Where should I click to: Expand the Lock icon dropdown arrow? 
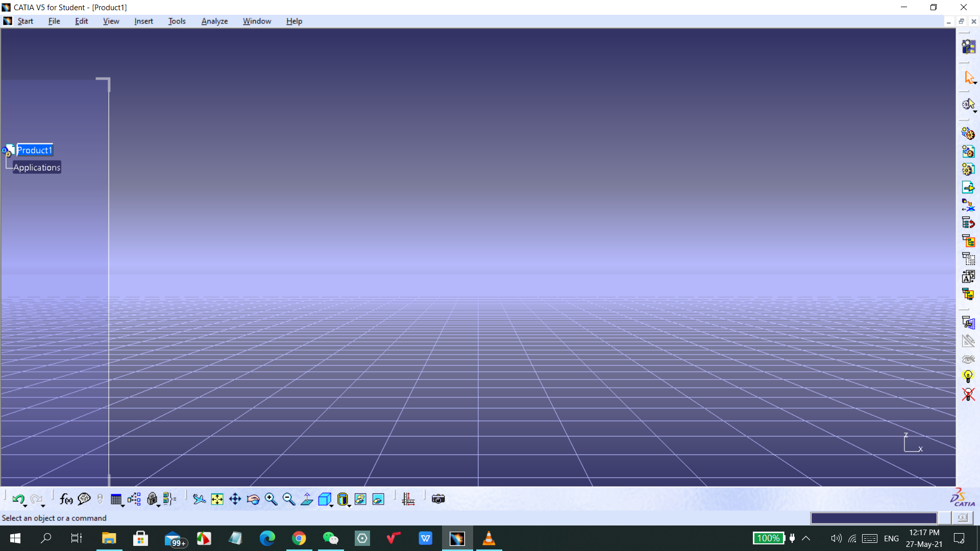click(159, 506)
